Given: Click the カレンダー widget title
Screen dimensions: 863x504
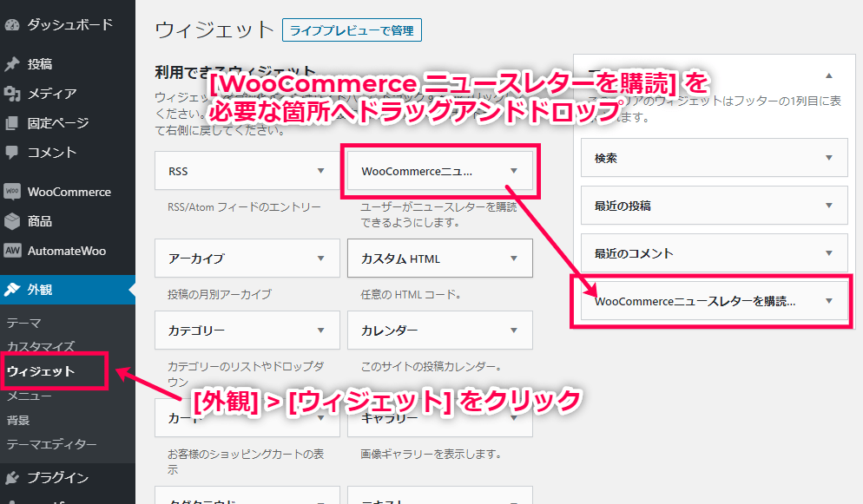Looking at the screenshot, I should (390, 331).
